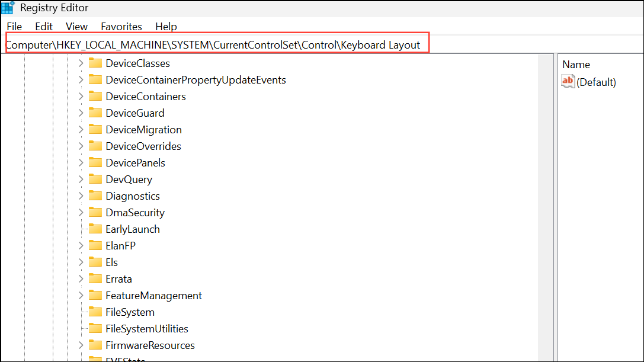644x362 pixels.
Task: Click the DeviceOverrides folder icon
Action: 95,146
